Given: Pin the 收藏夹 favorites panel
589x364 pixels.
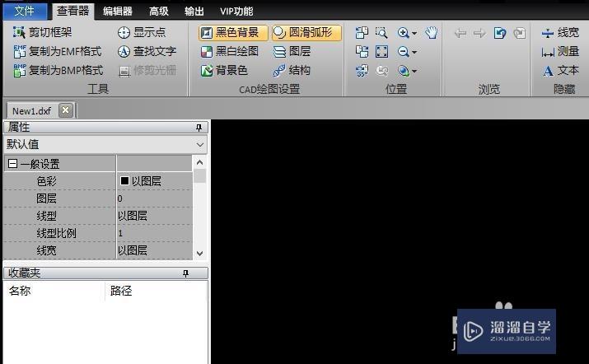Looking at the screenshot, I should click(185, 273).
